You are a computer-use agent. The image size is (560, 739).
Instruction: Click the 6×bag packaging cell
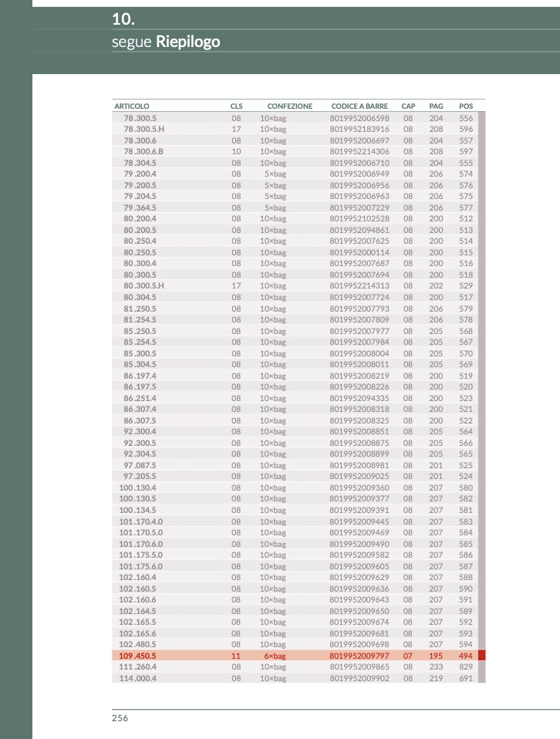[x=275, y=656]
